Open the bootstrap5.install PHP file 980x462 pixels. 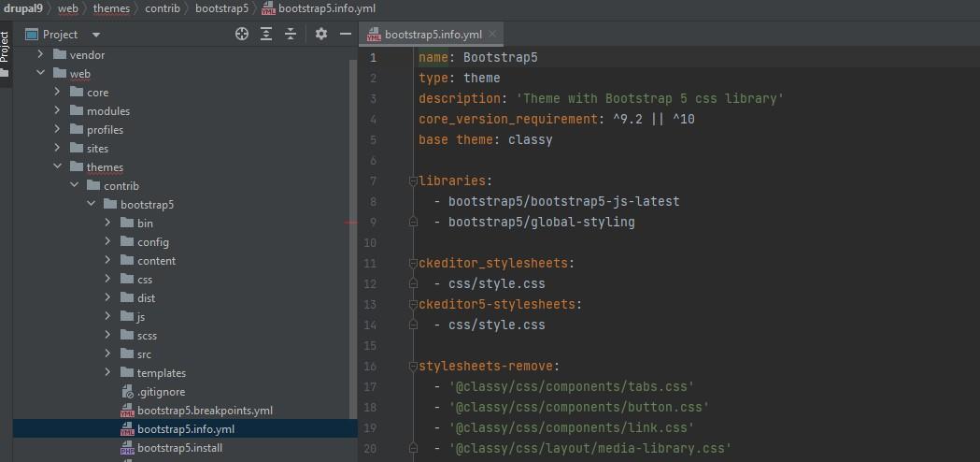(x=180, y=448)
